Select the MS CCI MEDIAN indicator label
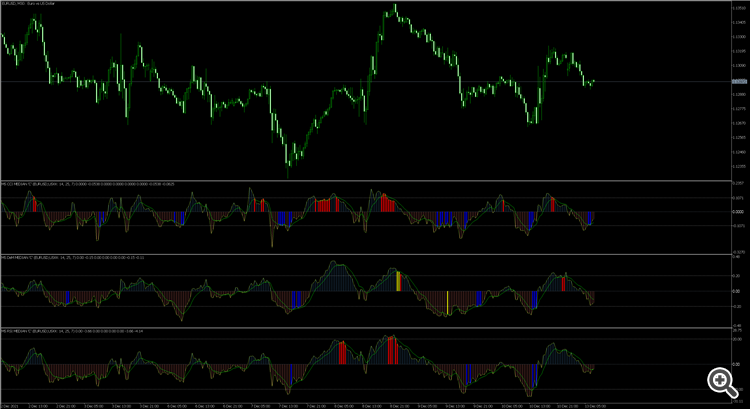Screen dimensions: 750x409 point(88,184)
